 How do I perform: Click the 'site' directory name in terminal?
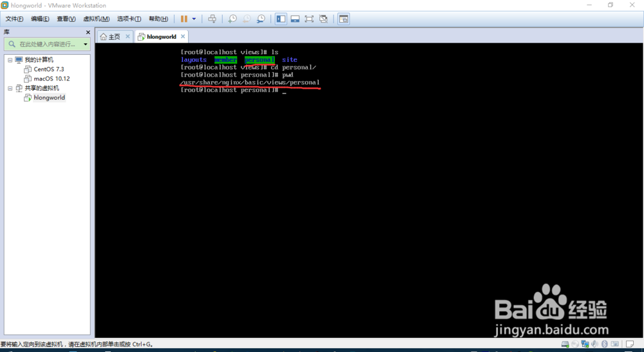tap(289, 59)
